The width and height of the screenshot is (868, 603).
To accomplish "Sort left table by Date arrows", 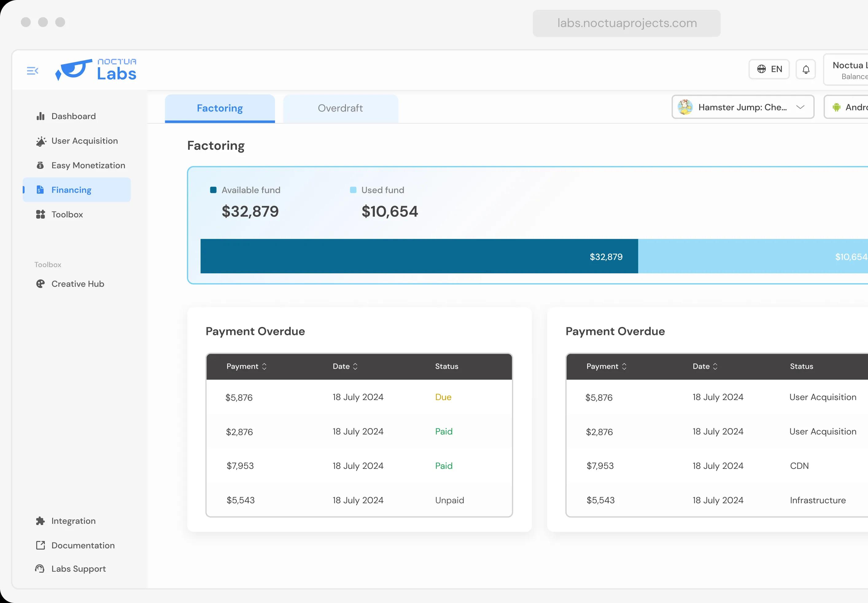I will 355,366.
